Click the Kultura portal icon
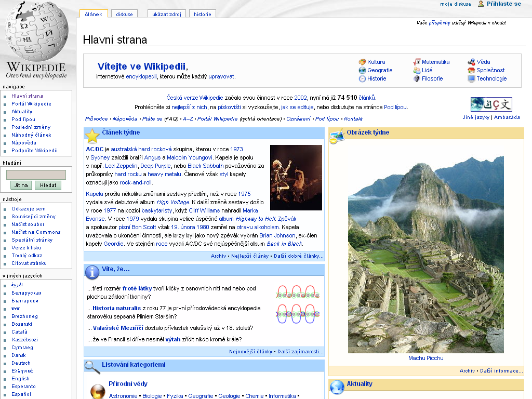 pos(362,62)
